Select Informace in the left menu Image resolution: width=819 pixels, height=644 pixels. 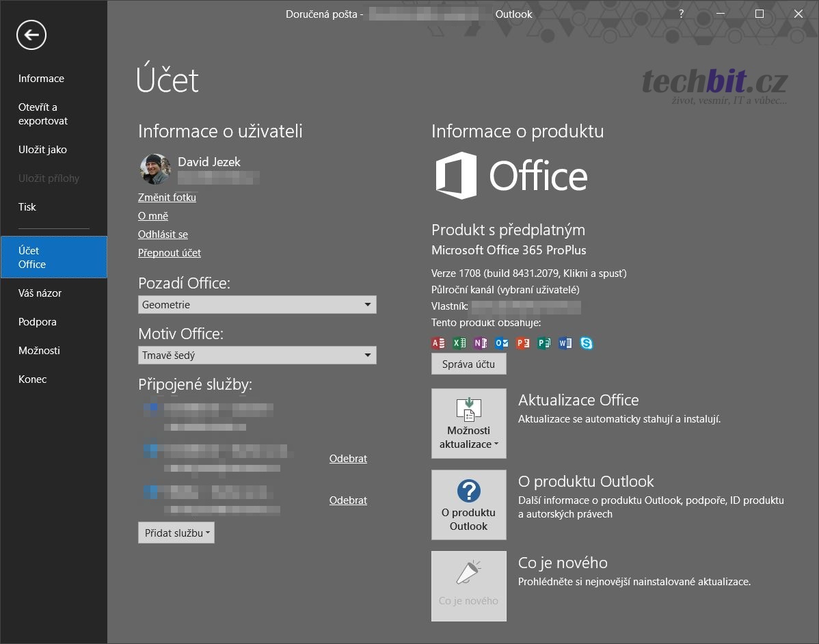[41, 79]
